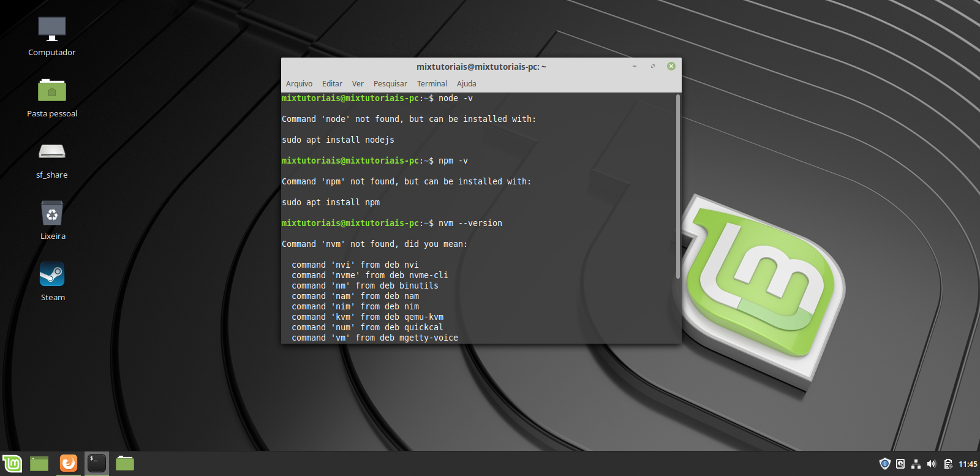Click the "command 'nm' from deb binutils" line
This screenshot has height=476, width=980.
pyautogui.click(x=365, y=285)
